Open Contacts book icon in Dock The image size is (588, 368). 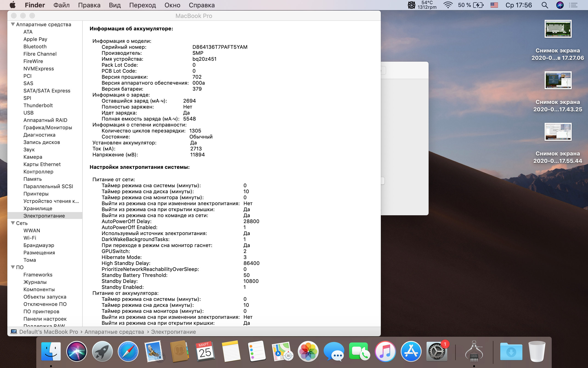tap(180, 351)
